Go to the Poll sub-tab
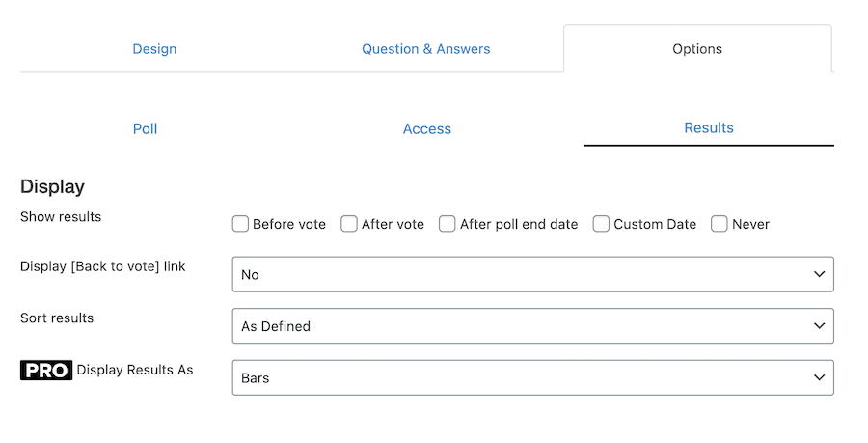Viewport: 868px width, 443px height. [x=145, y=128]
